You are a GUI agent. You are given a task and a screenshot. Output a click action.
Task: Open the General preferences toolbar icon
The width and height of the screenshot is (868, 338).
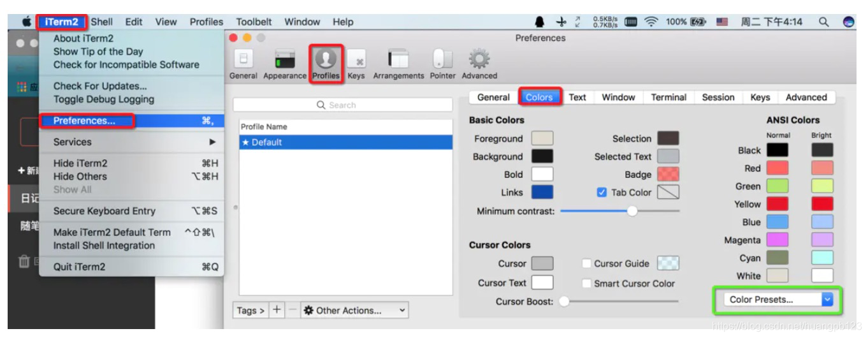pyautogui.click(x=243, y=65)
